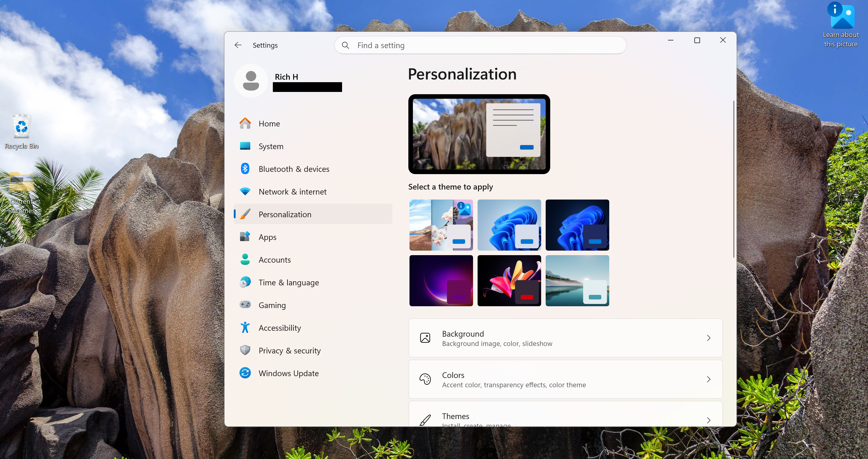Open the Themes label in settings
This screenshot has height=459, width=868.
tap(456, 416)
